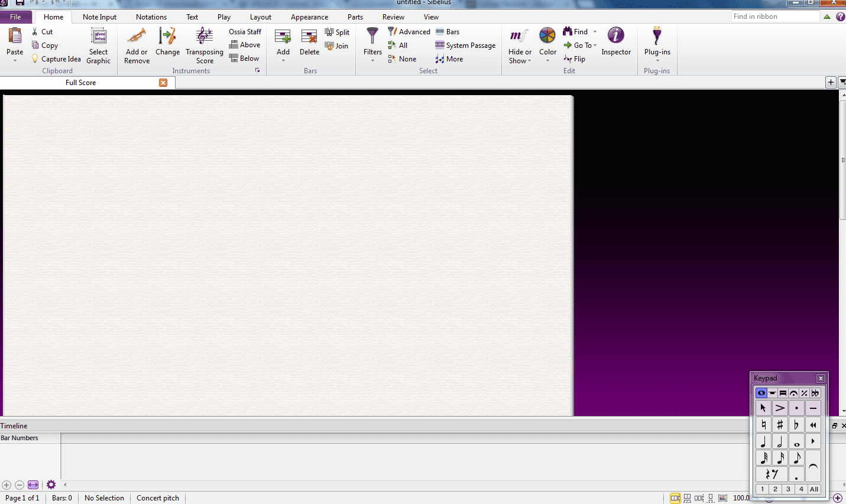This screenshot has width=846, height=504.
Task: Click Select More option
Action: 449,59
